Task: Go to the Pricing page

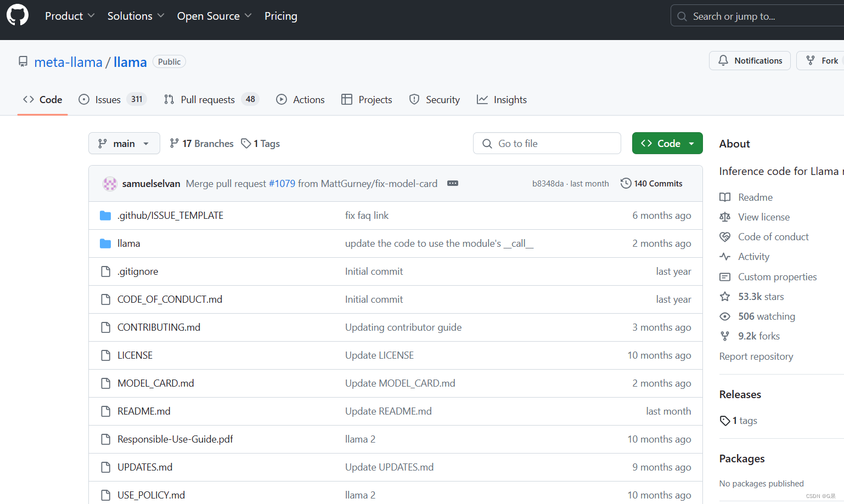Action: click(x=281, y=16)
